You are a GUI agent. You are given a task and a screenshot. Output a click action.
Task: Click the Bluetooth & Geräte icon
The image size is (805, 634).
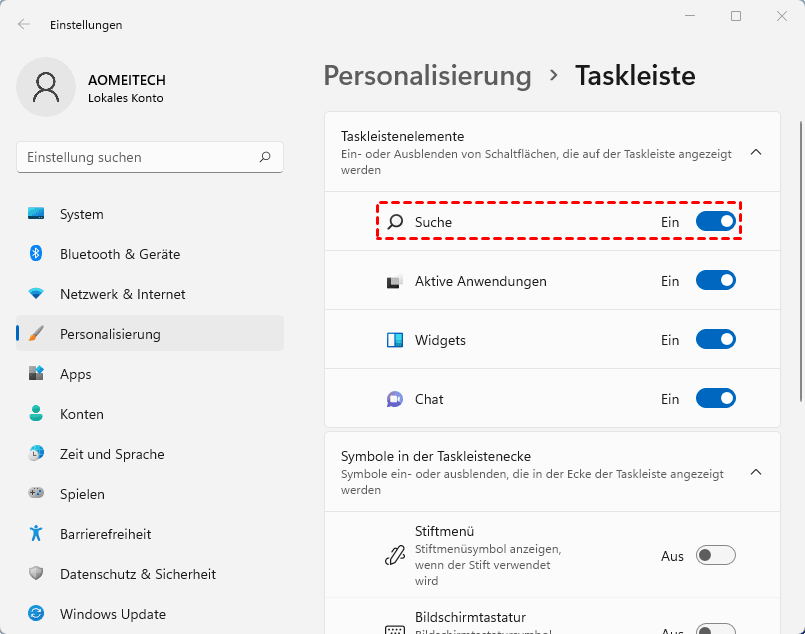click(36, 254)
